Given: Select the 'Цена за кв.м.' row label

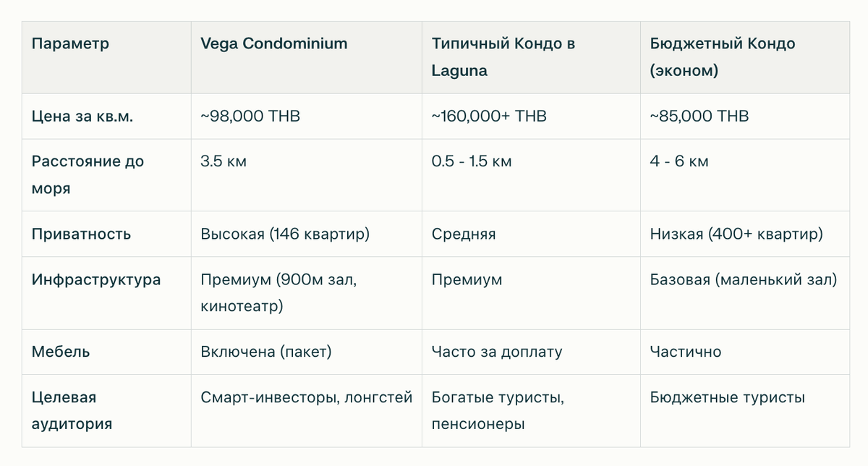Looking at the screenshot, I should [82, 116].
